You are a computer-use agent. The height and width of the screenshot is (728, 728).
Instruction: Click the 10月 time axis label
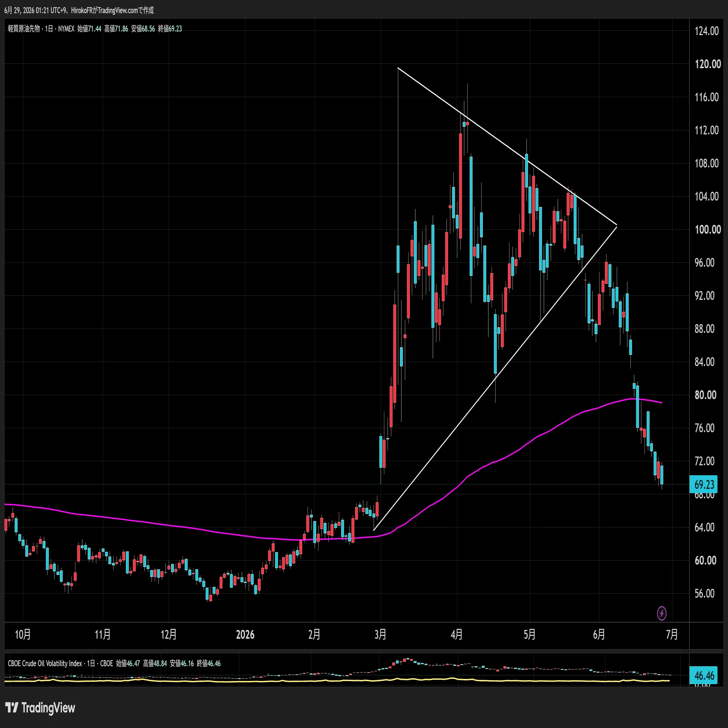(23, 634)
